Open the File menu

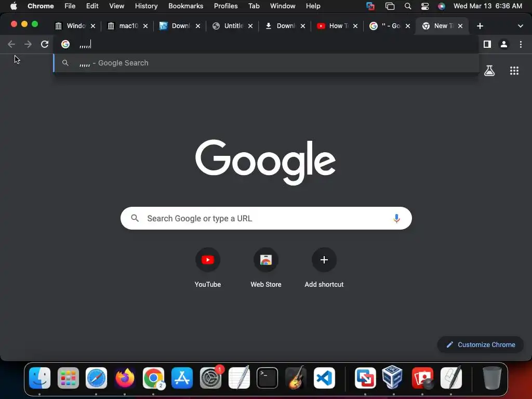coord(70,6)
